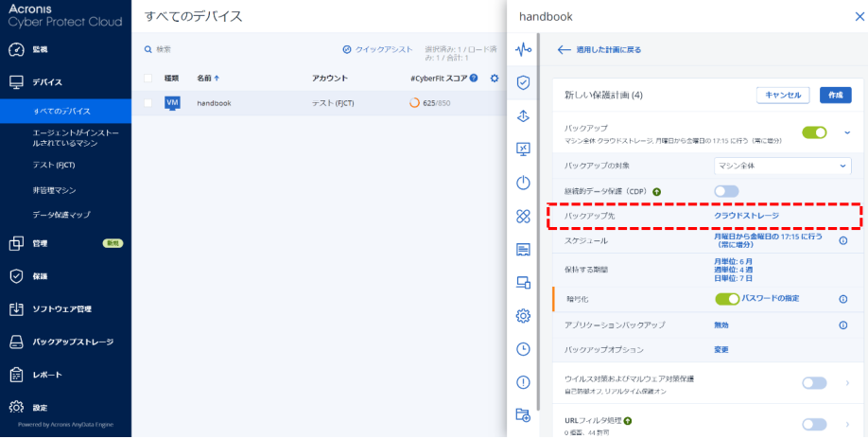Viewport: 868px width, 439px height.
Task: Disable the backup module toggle
Action: [x=814, y=132]
